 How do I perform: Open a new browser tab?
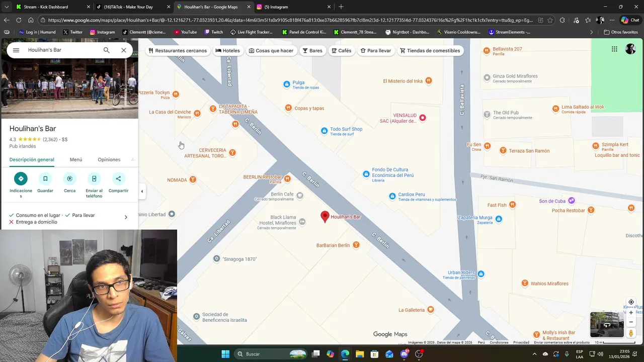pyautogui.click(x=341, y=7)
